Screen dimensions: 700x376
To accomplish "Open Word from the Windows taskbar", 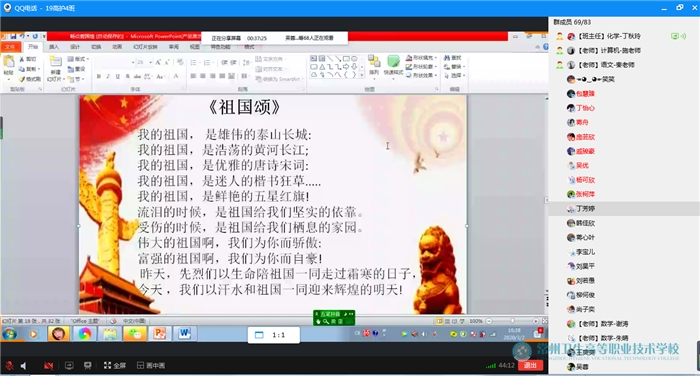I will point(185,334).
